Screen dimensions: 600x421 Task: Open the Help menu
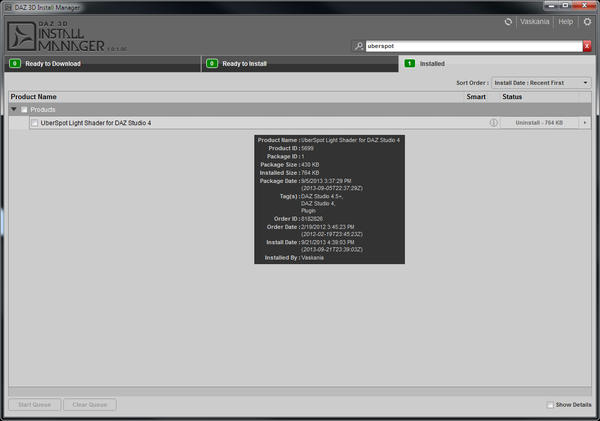[566, 22]
